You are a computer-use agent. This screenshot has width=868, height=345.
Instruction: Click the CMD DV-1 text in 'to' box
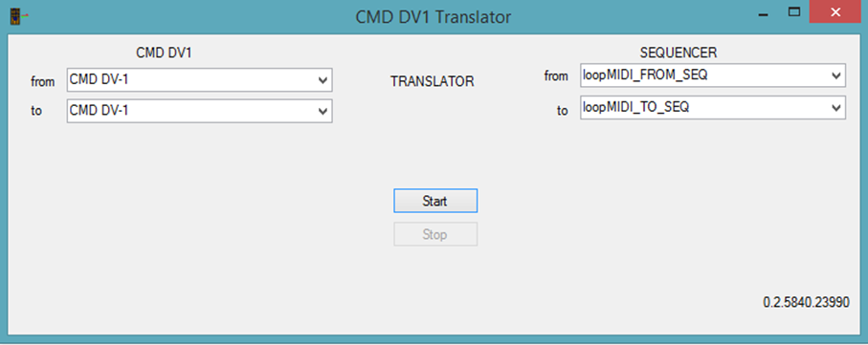tap(100, 111)
